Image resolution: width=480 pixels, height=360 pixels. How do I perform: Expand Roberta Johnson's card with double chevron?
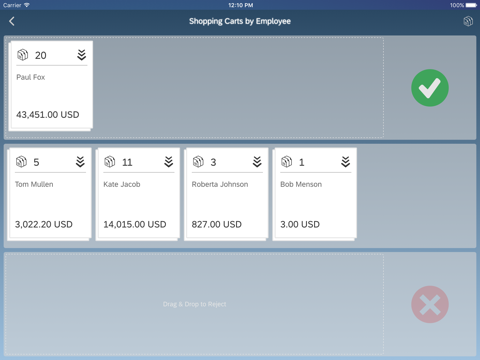point(257,162)
